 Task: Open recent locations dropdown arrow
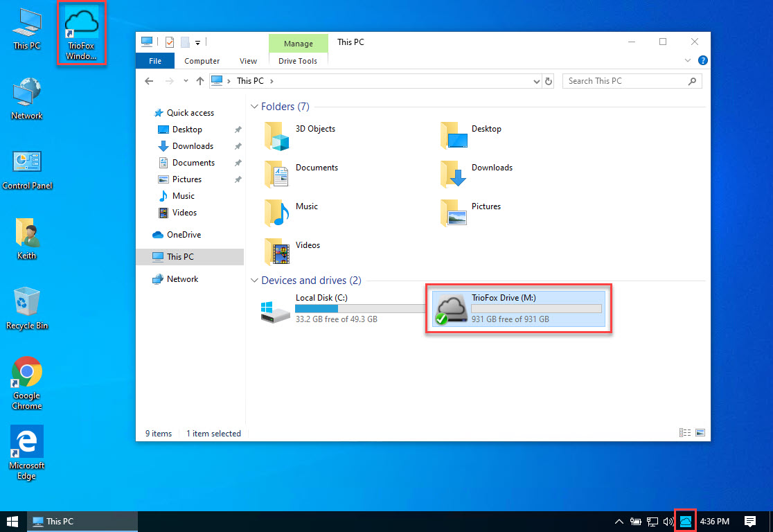(x=186, y=81)
